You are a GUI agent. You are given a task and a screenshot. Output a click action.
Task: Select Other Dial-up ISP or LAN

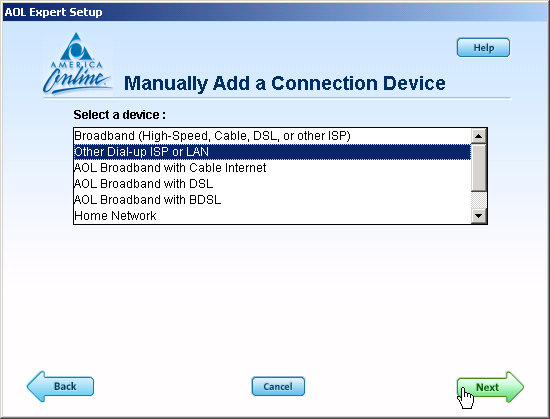pos(272,152)
